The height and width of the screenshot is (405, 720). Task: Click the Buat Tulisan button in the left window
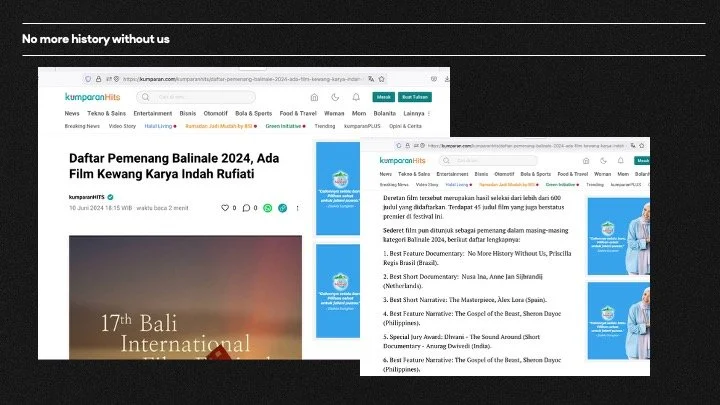click(x=415, y=97)
